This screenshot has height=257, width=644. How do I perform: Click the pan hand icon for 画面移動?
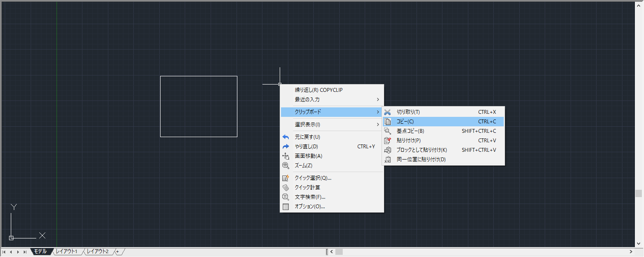click(285, 156)
